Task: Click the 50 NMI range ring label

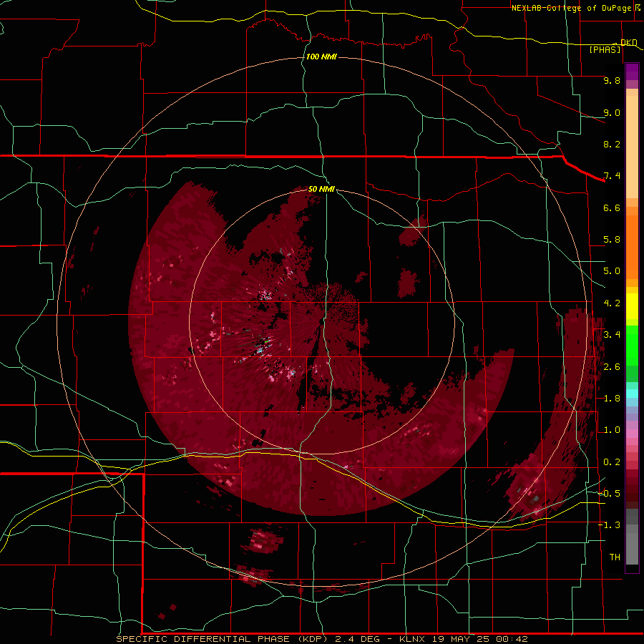Action: (x=321, y=189)
